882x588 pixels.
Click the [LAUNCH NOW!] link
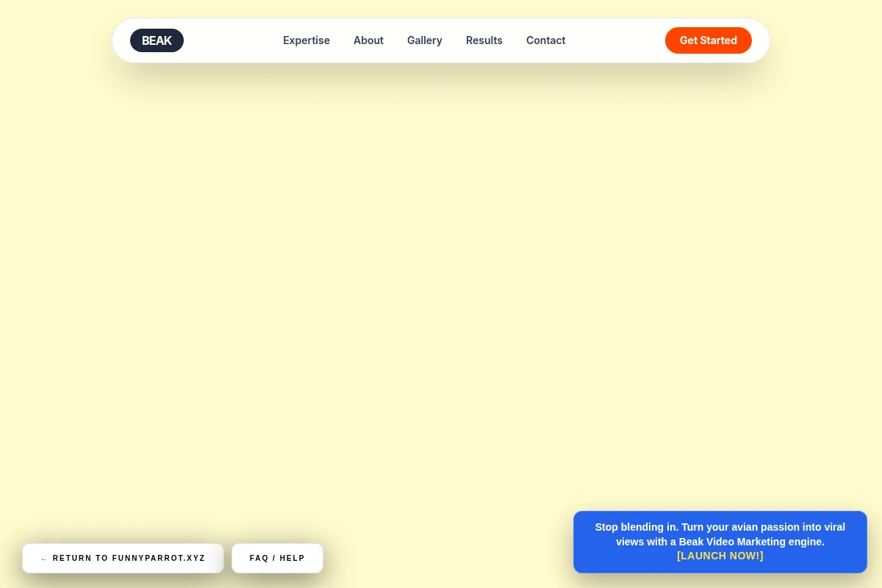point(720,556)
